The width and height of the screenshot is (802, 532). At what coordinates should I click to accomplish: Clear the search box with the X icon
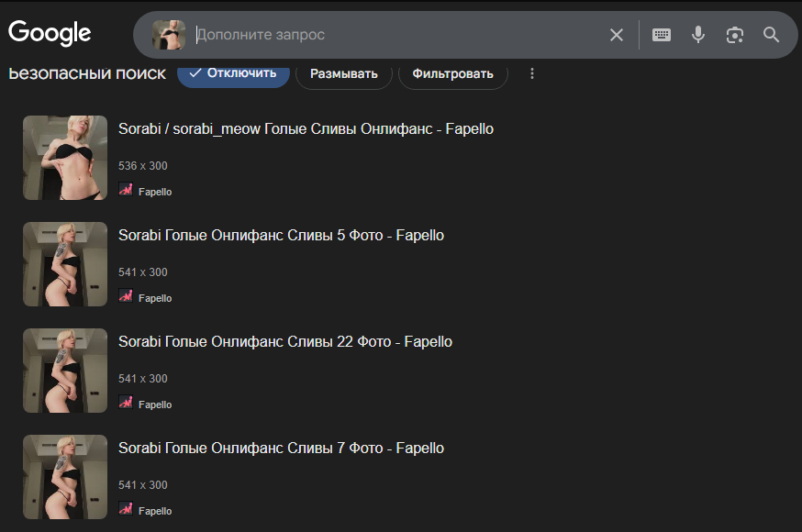point(617,35)
